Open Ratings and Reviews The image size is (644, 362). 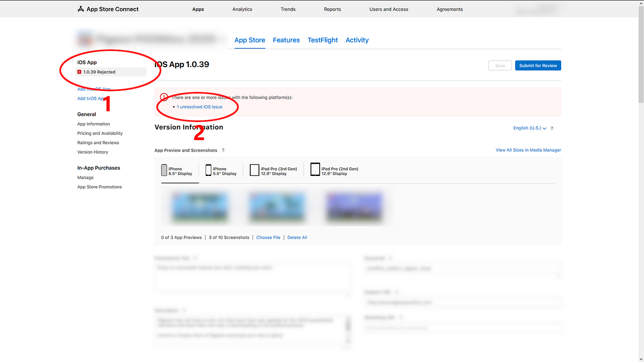[x=98, y=143]
